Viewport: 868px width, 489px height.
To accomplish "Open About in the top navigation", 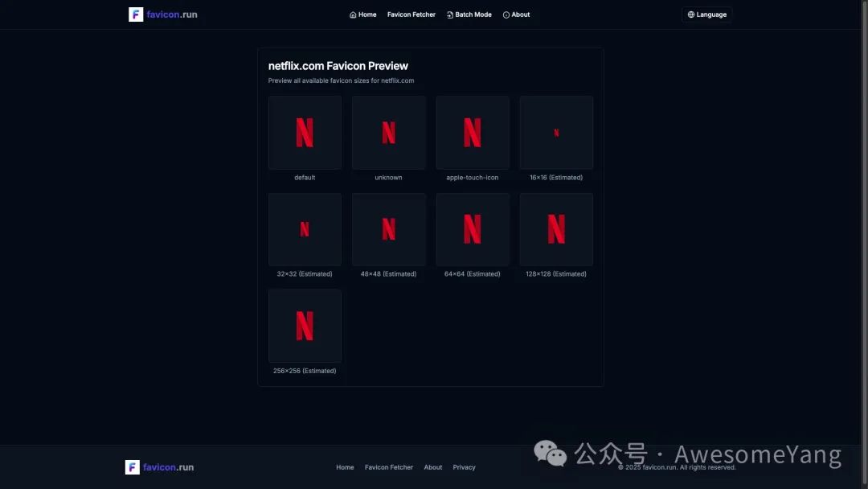I will (x=516, y=14).
